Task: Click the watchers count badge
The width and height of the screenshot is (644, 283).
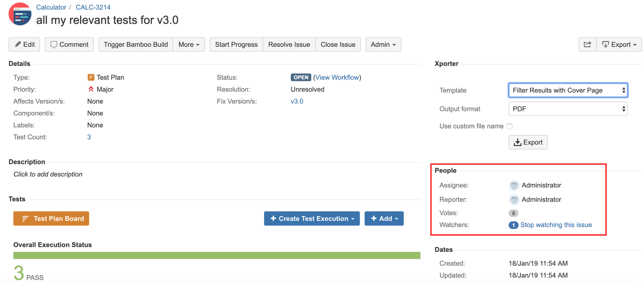Action: click(513, 225)
